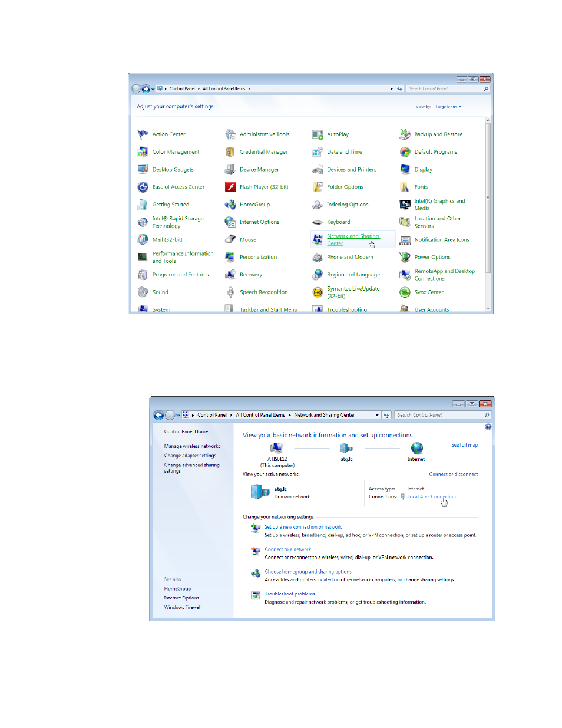562x728 pixels.
Task: Open Local Area Connection link
Action: [x=431, y=496]
